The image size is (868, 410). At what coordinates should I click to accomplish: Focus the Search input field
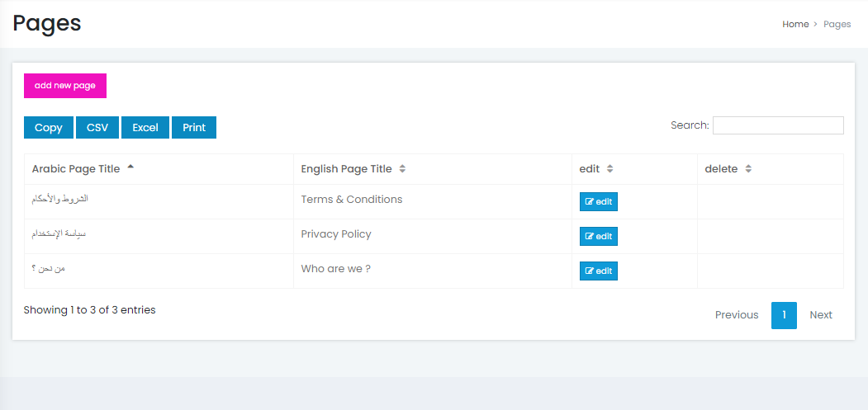[777, 125]
